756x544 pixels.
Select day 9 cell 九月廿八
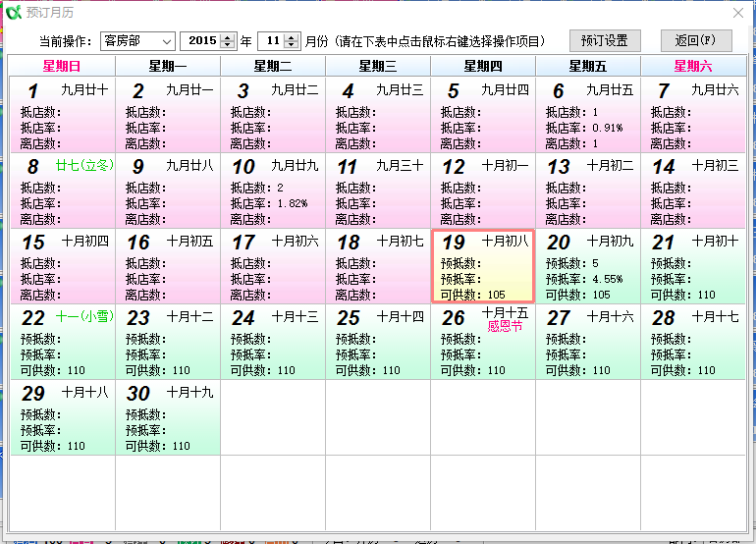tap(168, 190)
